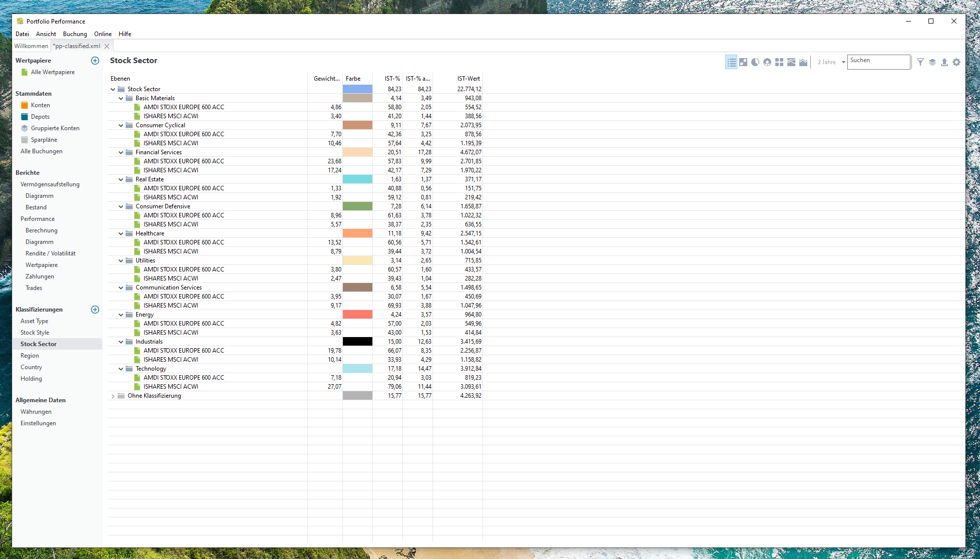Select the Utilities folder row
The width and height of the screenshot is (980, 559).
(295, 260)
